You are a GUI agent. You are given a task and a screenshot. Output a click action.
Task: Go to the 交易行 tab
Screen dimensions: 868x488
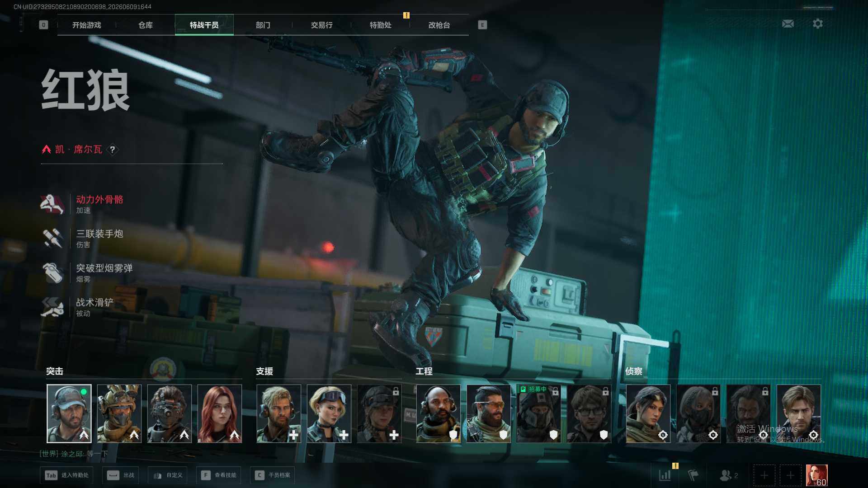(x=322, y=25)
